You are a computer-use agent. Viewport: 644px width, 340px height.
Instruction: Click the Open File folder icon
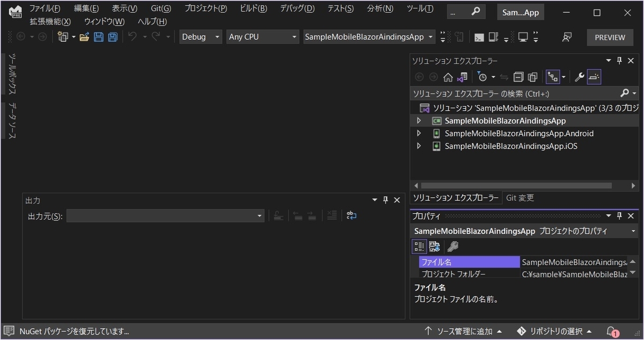tap(84, 37)
